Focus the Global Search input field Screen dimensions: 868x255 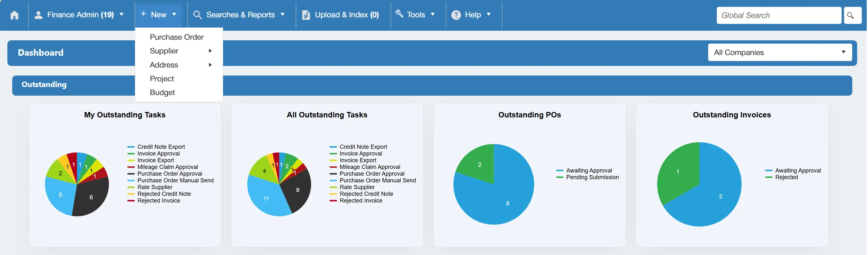coord(779,15)
